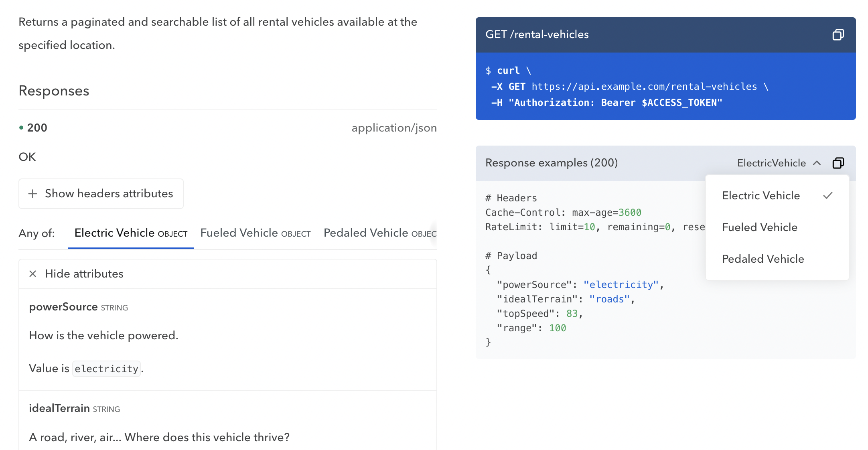The width and height of the screenshot is (868, 450).
Task: Click the plus to show headers attributes
Action: [x=32, y=194]
